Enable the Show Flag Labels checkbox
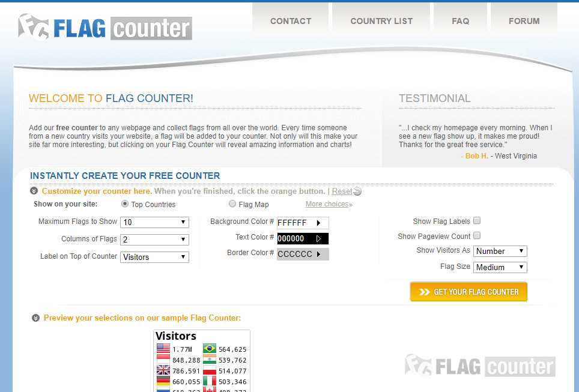The width and height of the screenshot is (579, 392). 477,221
